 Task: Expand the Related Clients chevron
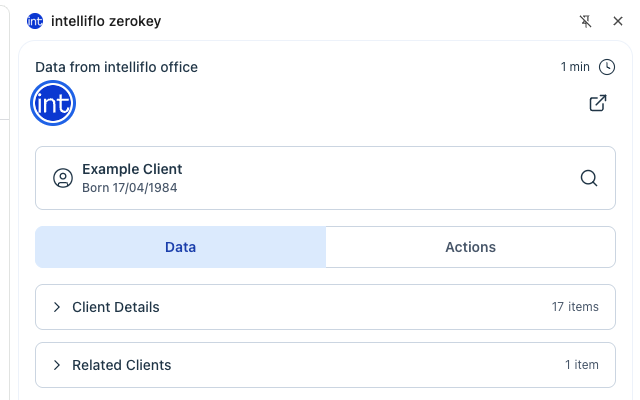57,365
